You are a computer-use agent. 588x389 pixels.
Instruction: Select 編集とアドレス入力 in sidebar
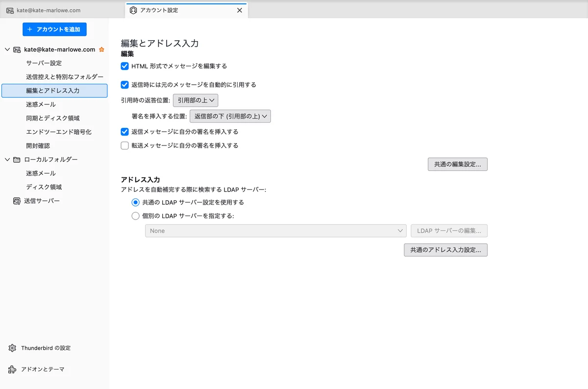[54, 91]
